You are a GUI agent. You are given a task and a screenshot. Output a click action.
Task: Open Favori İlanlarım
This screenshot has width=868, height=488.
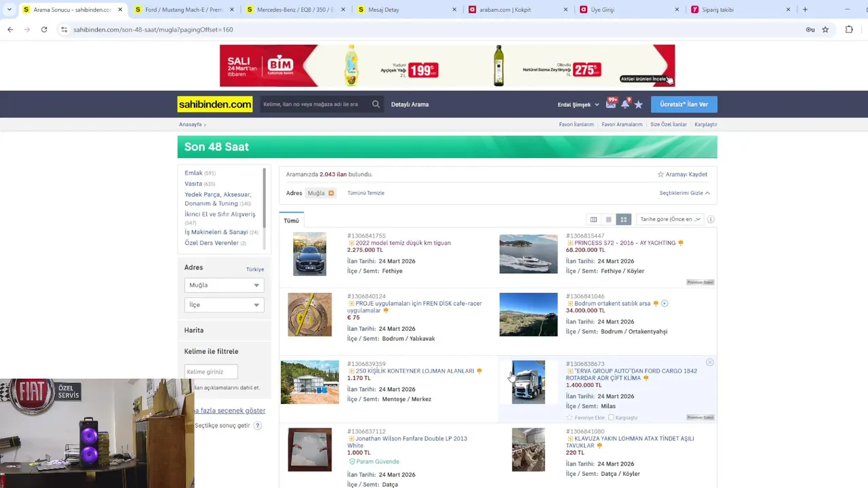(576, 125)
